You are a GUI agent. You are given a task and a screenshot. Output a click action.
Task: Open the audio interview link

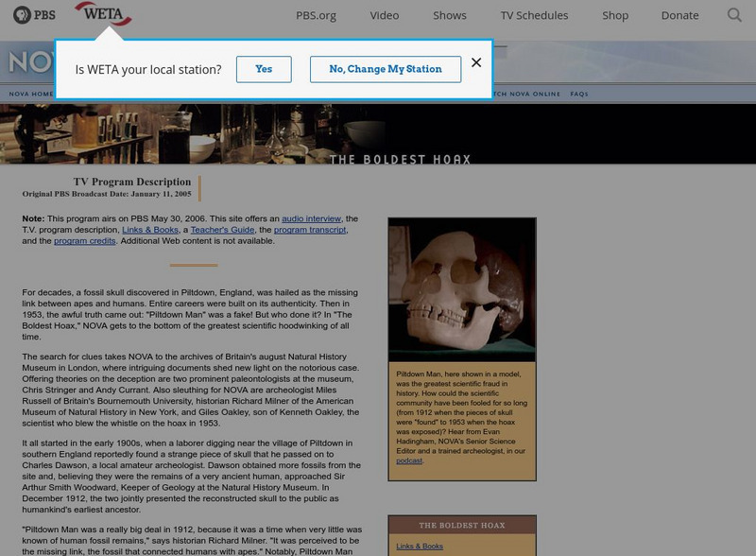click(x=312, y=218)
